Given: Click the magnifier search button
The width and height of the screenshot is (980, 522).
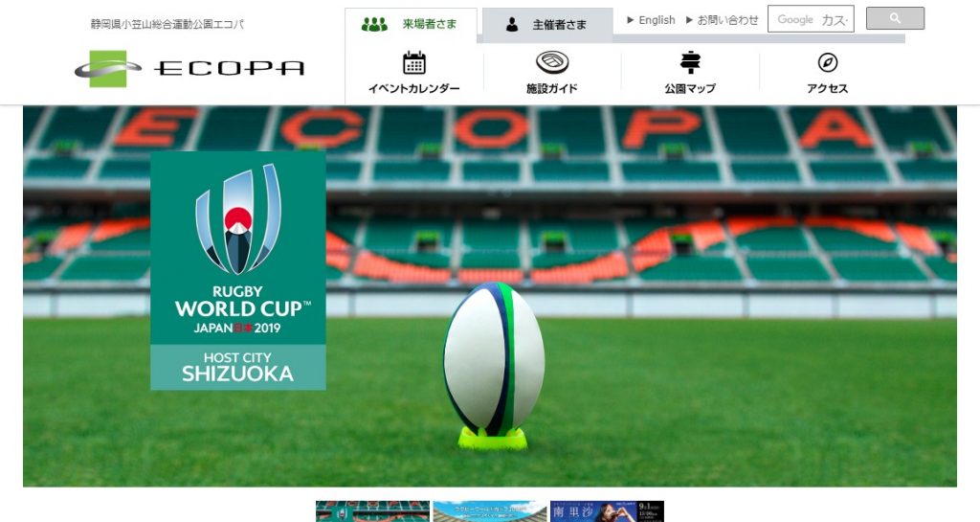Looking at the screenshot, I should click(x=895, y=18).
